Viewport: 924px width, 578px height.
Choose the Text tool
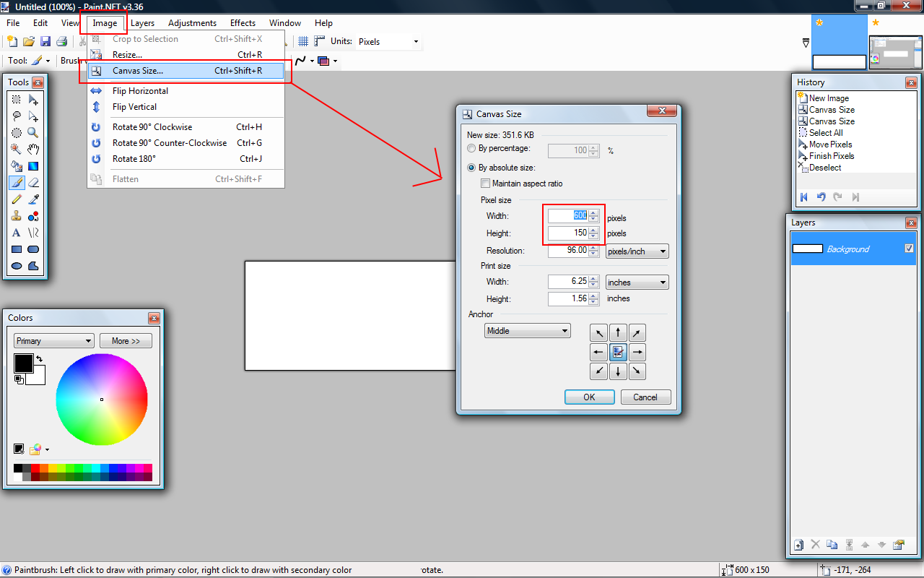(16, 233)
